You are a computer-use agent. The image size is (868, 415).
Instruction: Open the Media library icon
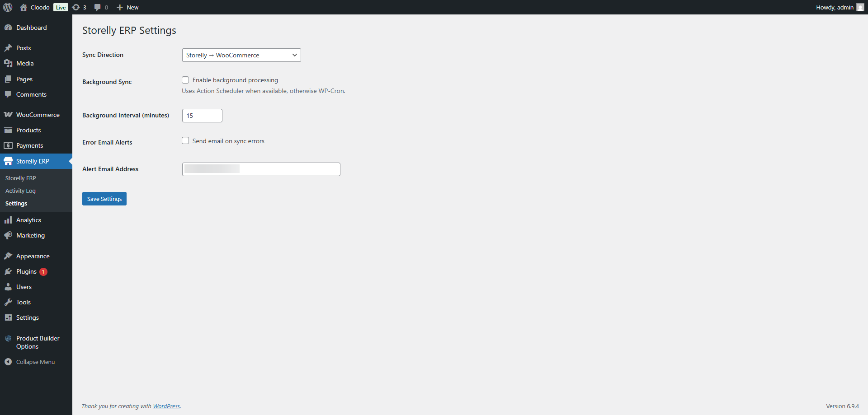(x=9, y=63)
